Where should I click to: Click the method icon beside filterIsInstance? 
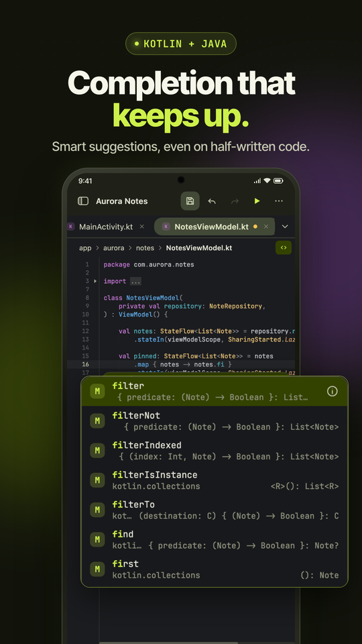(97, 480)
